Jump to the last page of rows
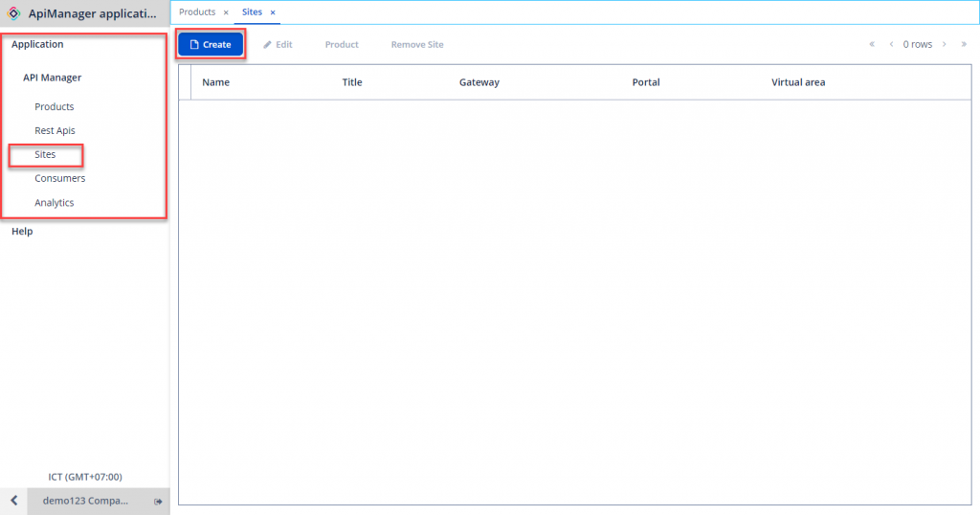 (x=964, y=44)
